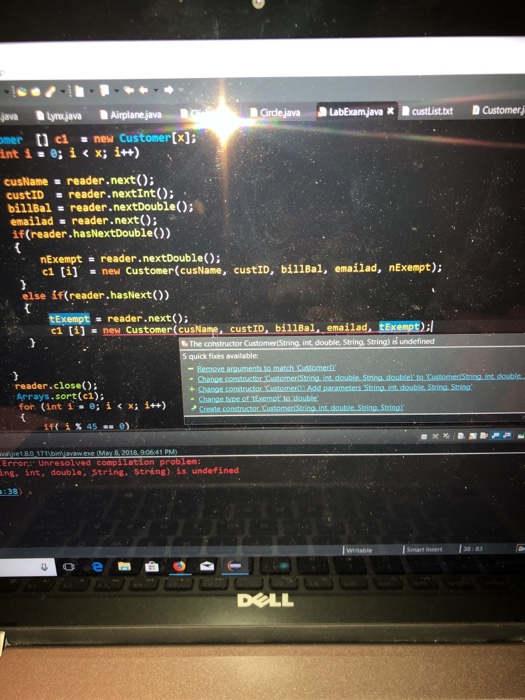Screen dimensions: 525x700
Task: Toggle the console Scroll Lock icon
Action: point(472,436)
